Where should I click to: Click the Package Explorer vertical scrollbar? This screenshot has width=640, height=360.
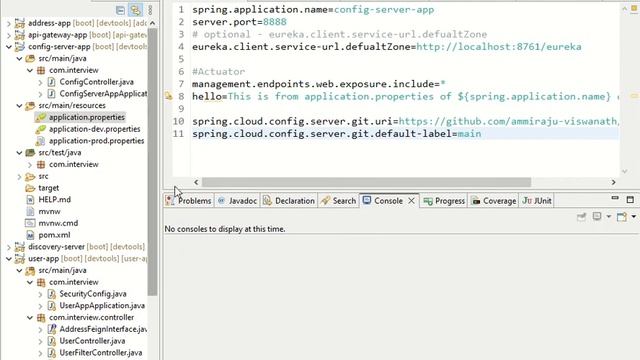tap(152, 162)
